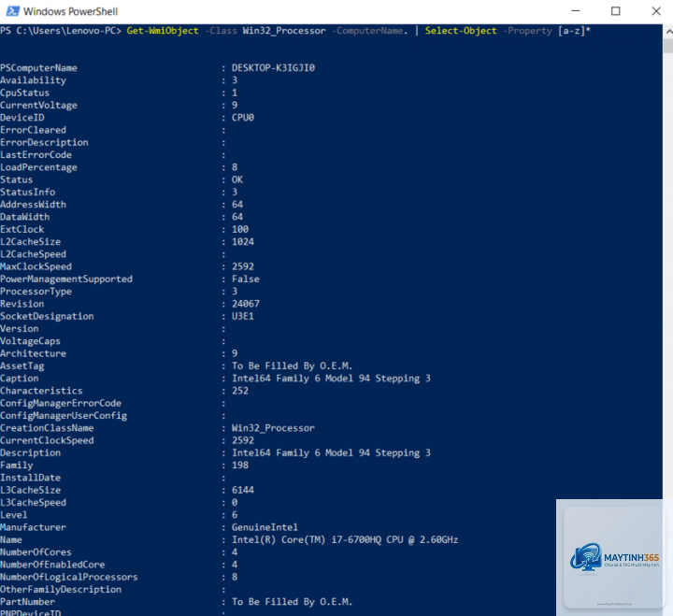
Task: Click the PowerManagementSupported value False
Action: [x=246, y=279]
